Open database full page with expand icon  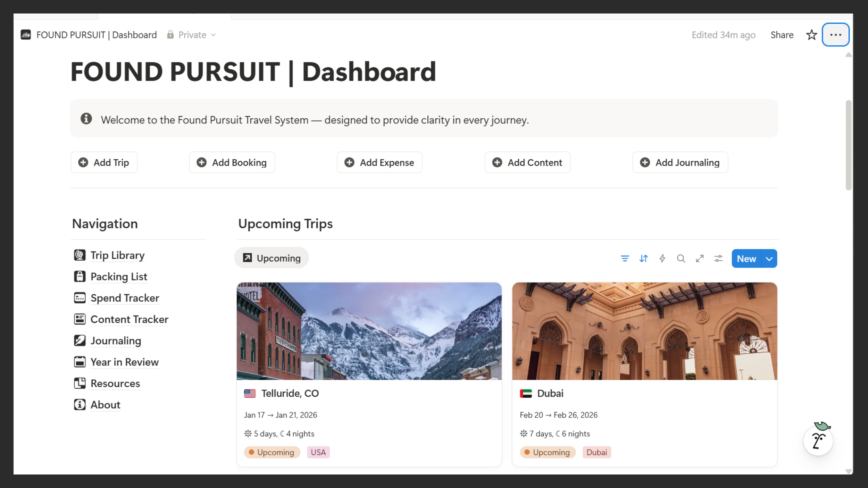700,259
